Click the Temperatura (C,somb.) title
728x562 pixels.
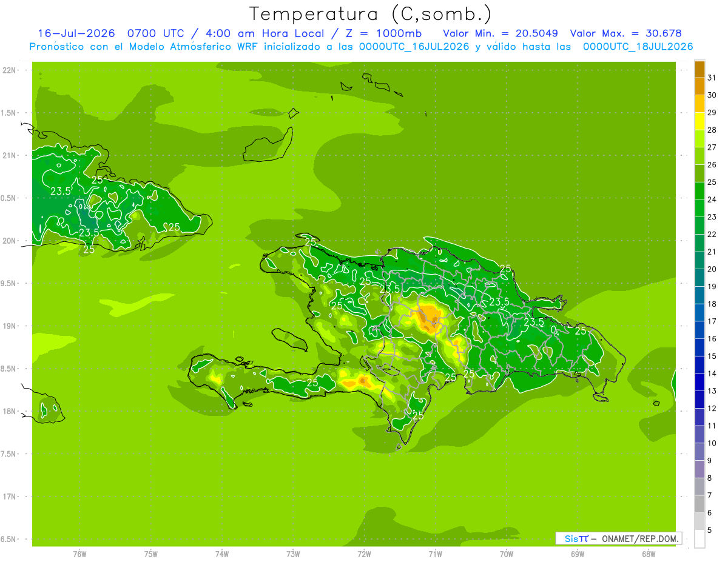click(x=371, y=14)
